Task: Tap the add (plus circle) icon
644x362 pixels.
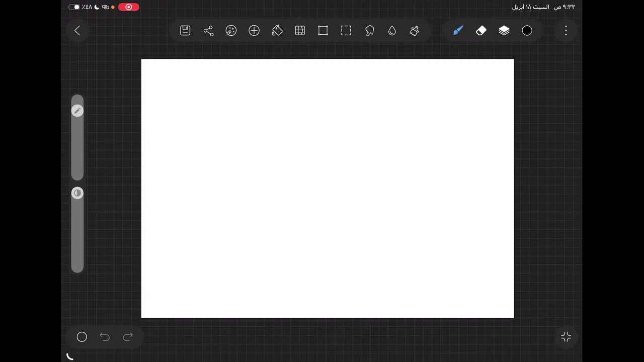Action: (x=254, y=31)
